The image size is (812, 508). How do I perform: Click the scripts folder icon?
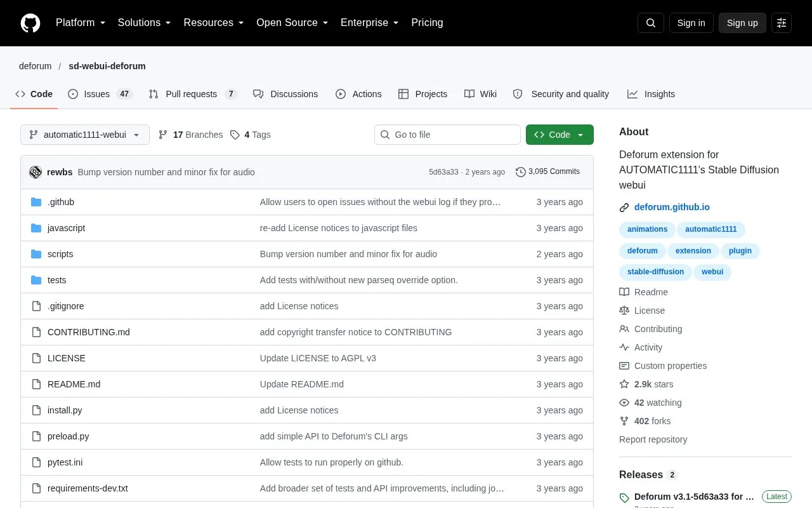(x=36, y=254)
